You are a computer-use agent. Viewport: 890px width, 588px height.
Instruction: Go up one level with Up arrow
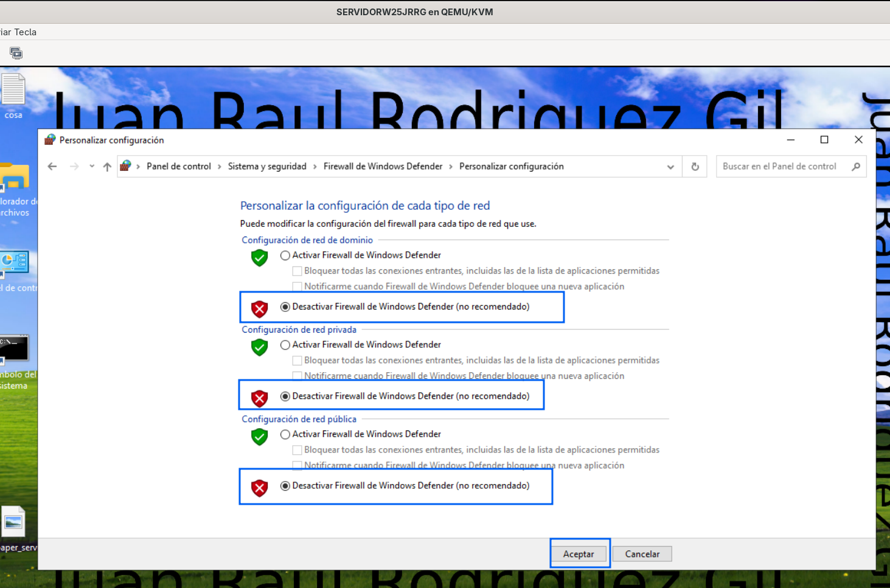(x=107, y=167)
